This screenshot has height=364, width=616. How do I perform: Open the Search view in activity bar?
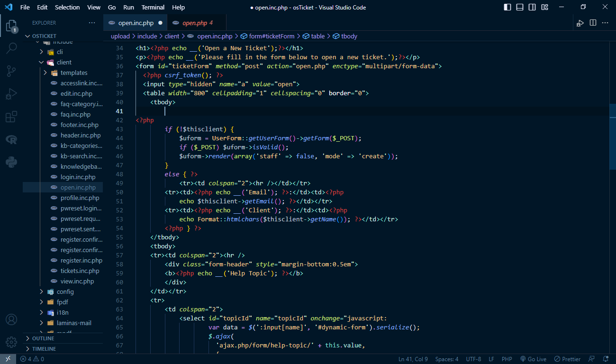point(11,48)
